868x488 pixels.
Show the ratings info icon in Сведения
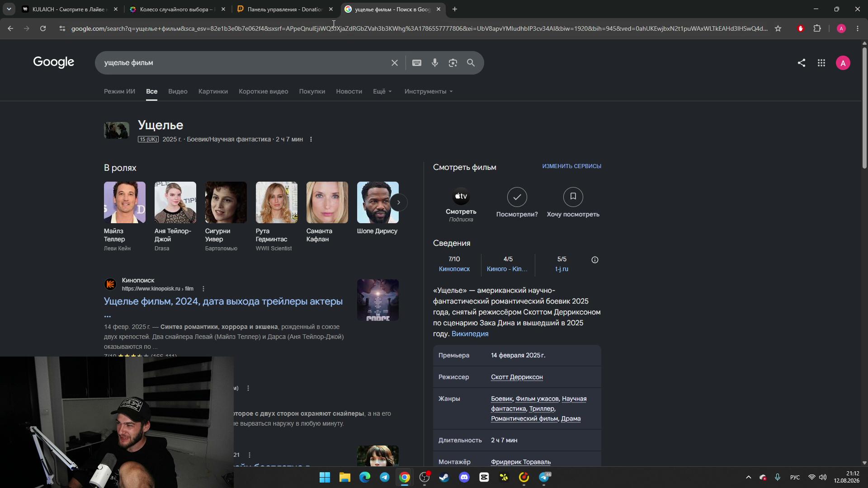pos(595,260)
